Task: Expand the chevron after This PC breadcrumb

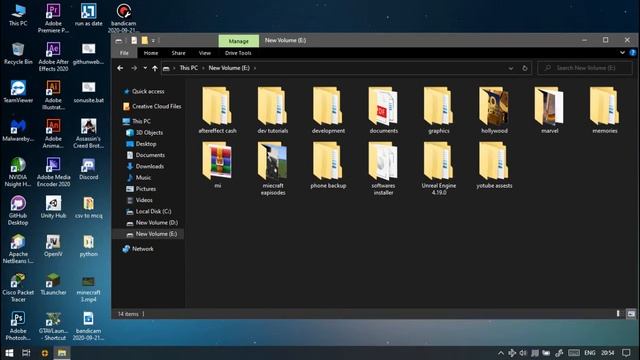Action: pyautogui.click(x=203, y=68)
